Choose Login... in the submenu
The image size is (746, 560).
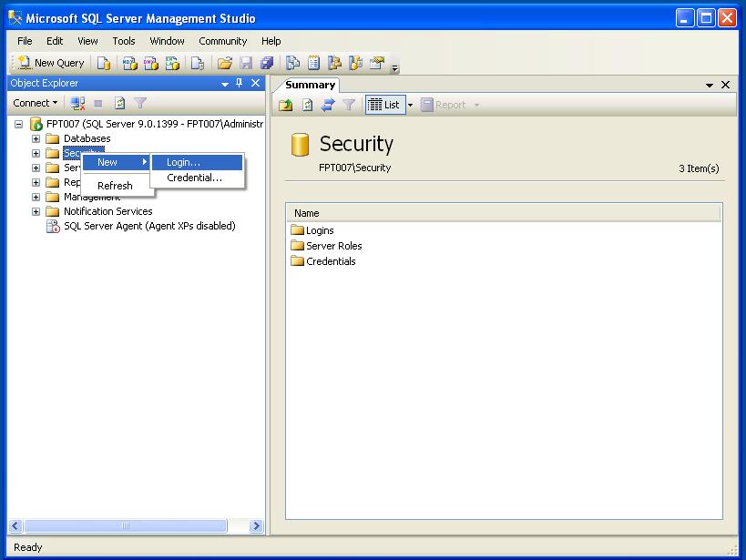197,162
